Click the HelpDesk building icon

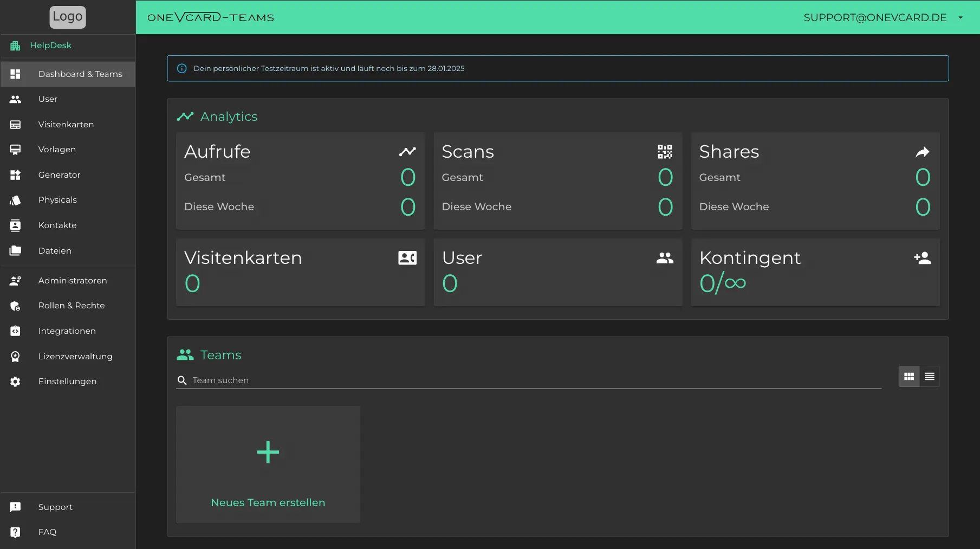tap(15, 46)
